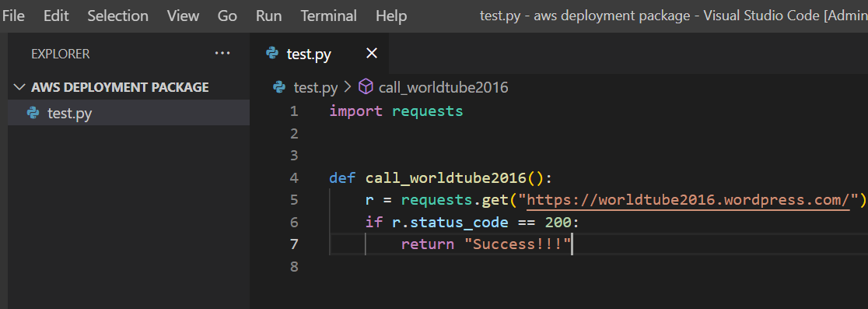Open Explorer more actions ellipsis
The width and height of the screenshot is (868, 309).
[222, 53]
